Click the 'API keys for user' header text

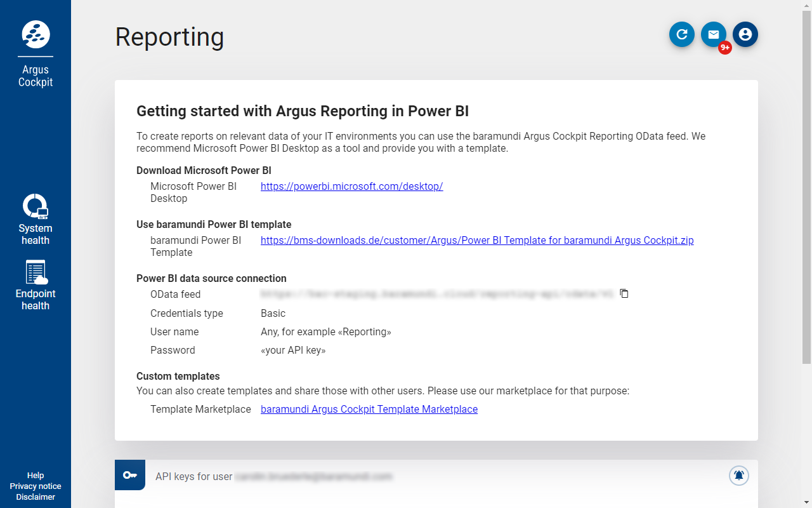(x=194, y=476)
